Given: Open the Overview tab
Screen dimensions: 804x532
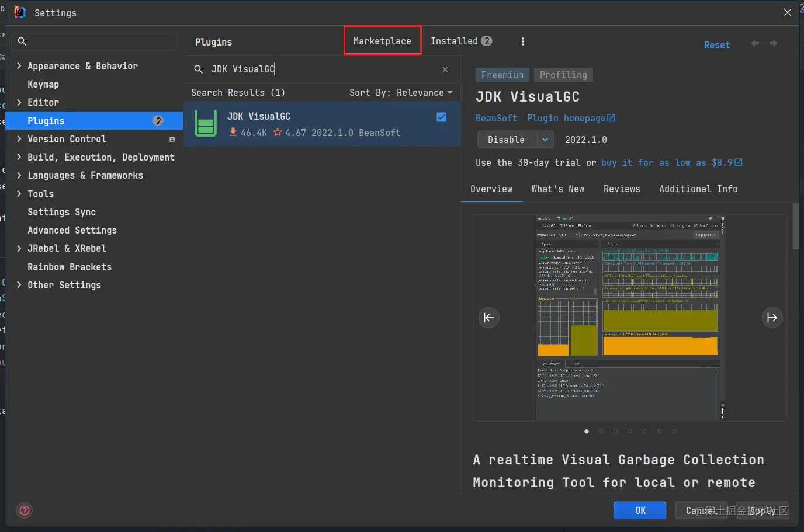Looking at the screenshot, I should pyautogui.click(x=491, y=189).
